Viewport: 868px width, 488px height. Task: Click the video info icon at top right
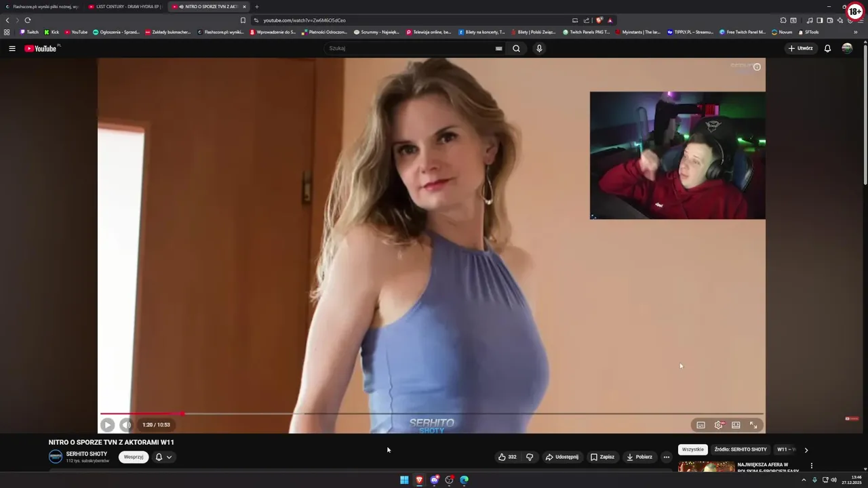pos(757,66)
